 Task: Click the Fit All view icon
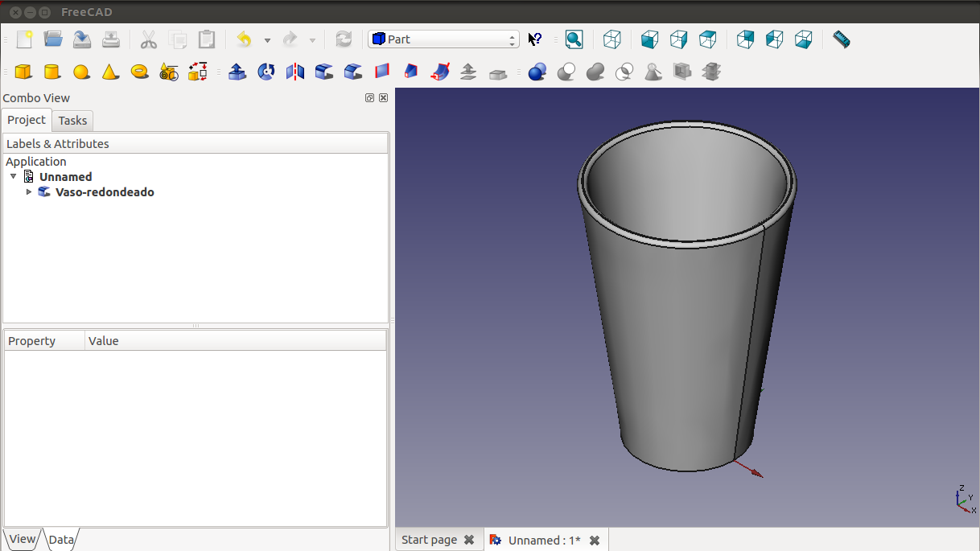click(x=574, y=39)
